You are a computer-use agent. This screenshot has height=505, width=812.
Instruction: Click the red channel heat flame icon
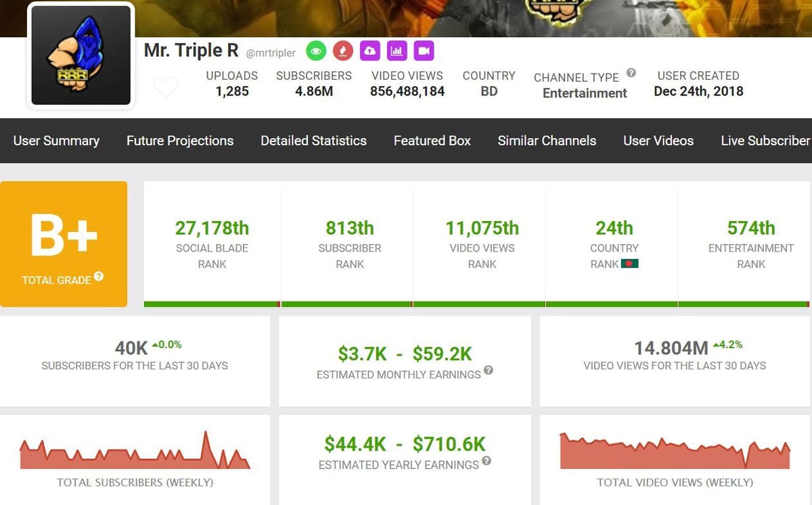(x=342, y=50)
